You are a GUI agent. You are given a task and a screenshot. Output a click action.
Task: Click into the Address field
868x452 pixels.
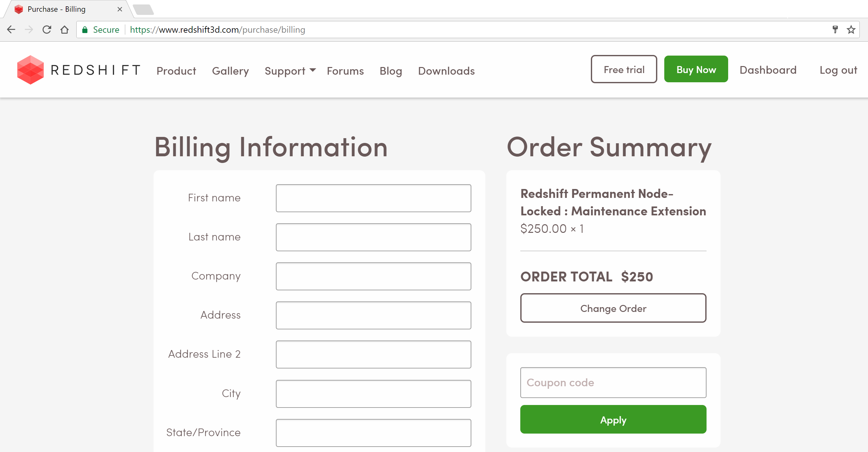tap(373, 315)
